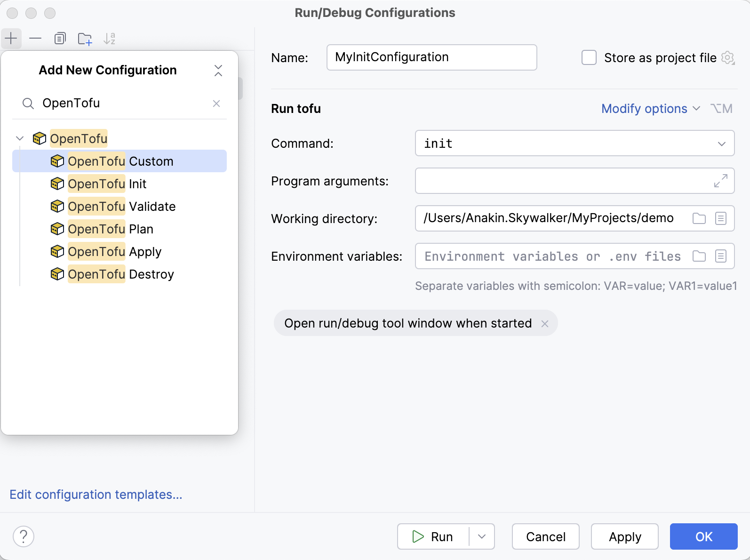750x560 pixels.
Task: Click the Sort Configurations alphabetically icon
Action: pos(109,39)
